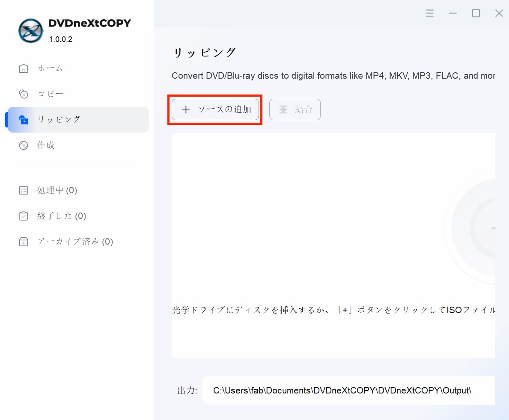The height and width of the screenshot is (420, 509).
Task: Click the large disc drop area graphic
Action: (x=470, y=228)
